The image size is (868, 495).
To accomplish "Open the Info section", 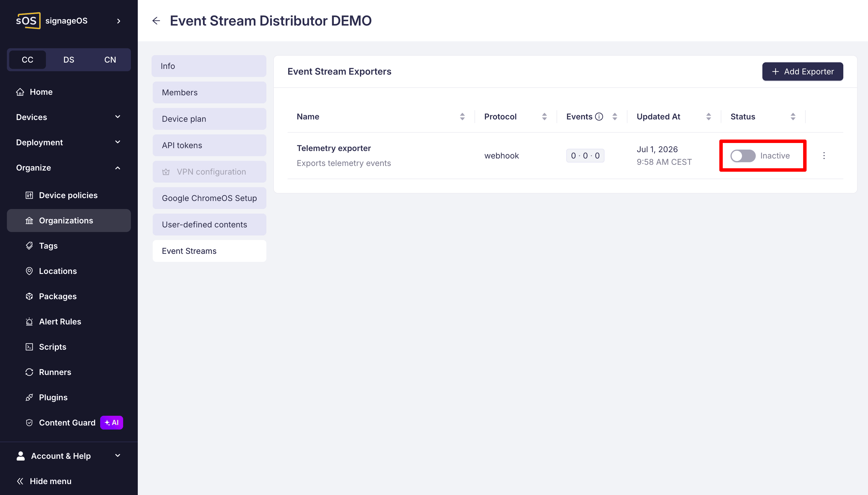I will click(x=209, y=66).
